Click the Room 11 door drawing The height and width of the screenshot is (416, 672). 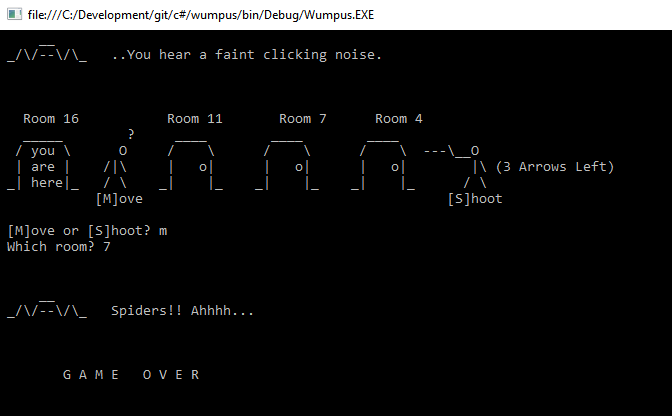coord(191,164)
